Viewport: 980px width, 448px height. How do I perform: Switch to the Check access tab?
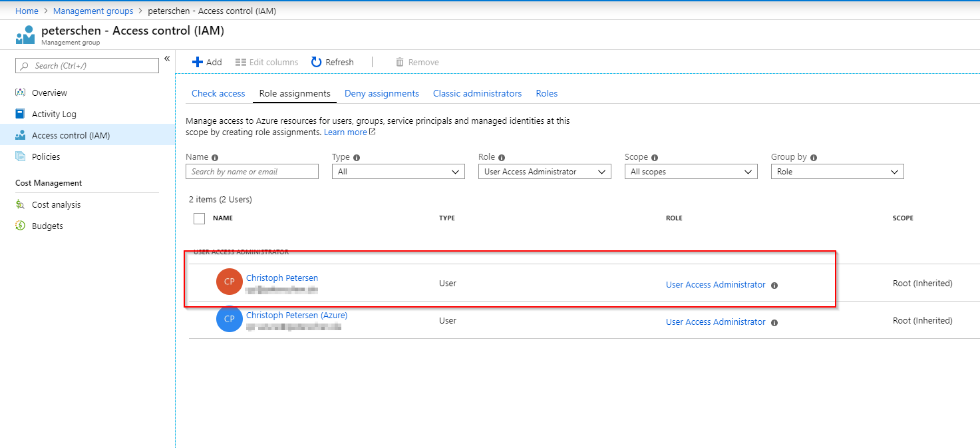click(218, 93)
